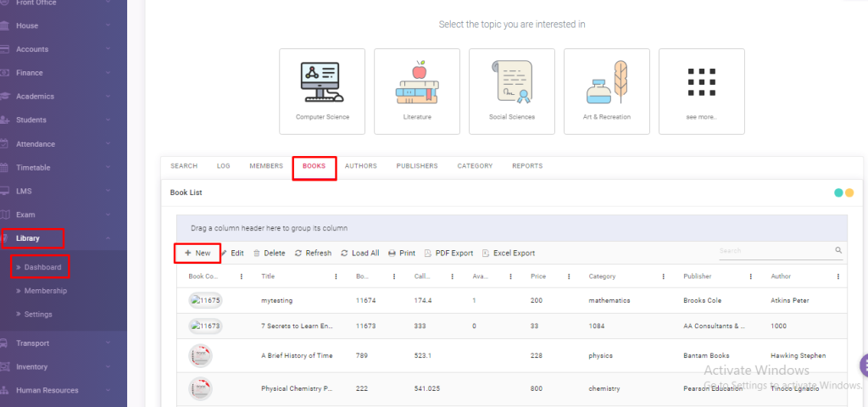Focus the Search field above the table
This screenshot has height=407, width=868.
tap(773, 251)
